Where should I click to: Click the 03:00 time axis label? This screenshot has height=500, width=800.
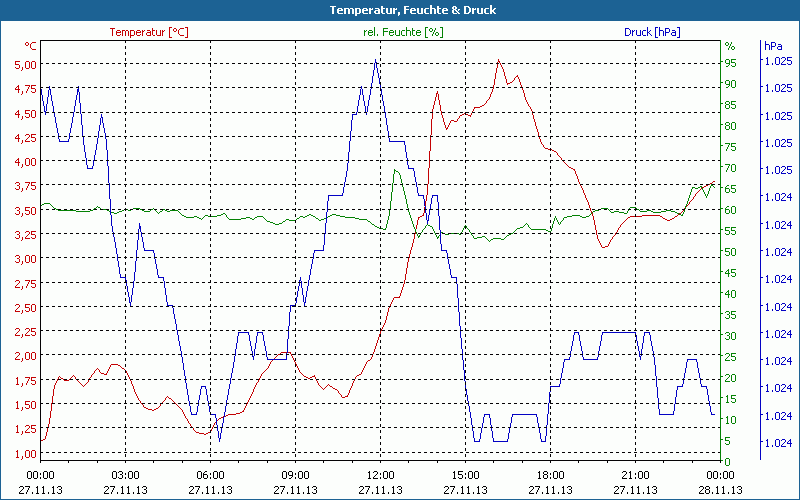coord(126,476)
